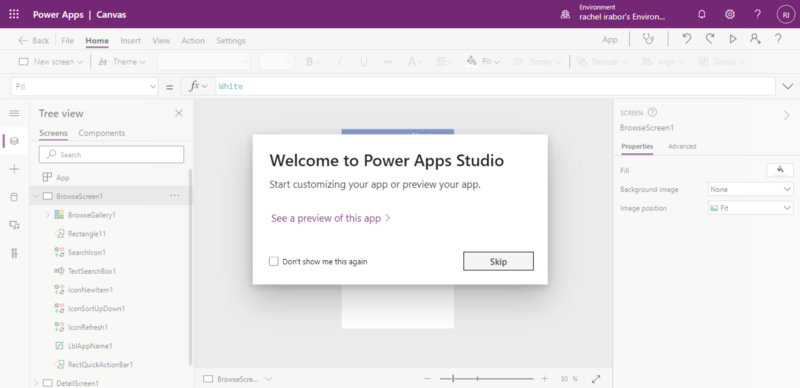Open Tree view layers icon in rail
The height and width of the screenshot is (388, 800).
pyautogui.click(x=14, y=141)
